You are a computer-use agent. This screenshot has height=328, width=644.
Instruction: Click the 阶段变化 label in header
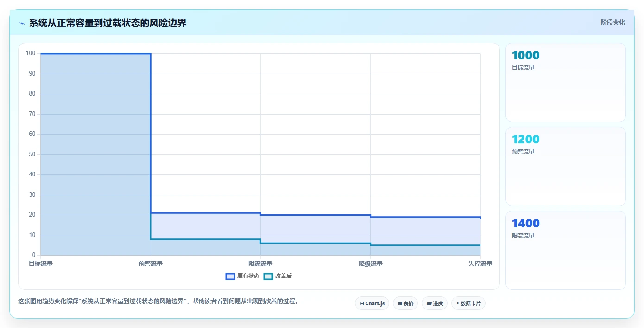613,22
